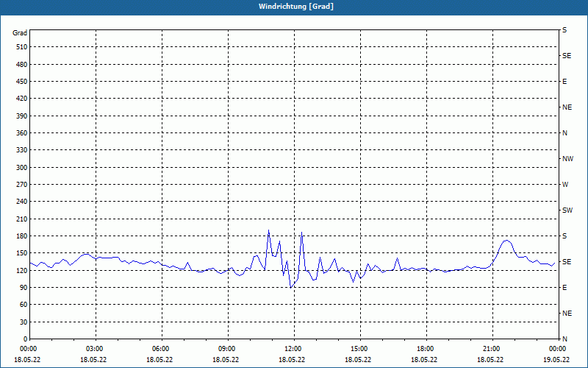Pick the y-axis value 210
This screenshot has width=588, height=368.
coord(22,219)
